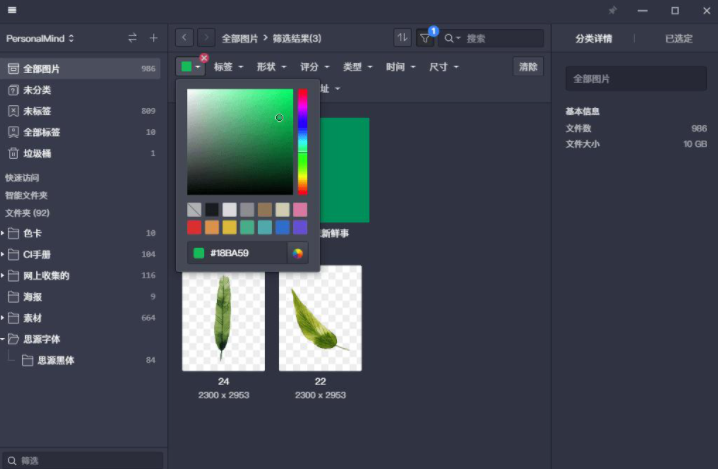Image resolution: width=718 pixels, height=469 pixels.
Task: Click the 海报 folder icon
Action: point(13,297)
